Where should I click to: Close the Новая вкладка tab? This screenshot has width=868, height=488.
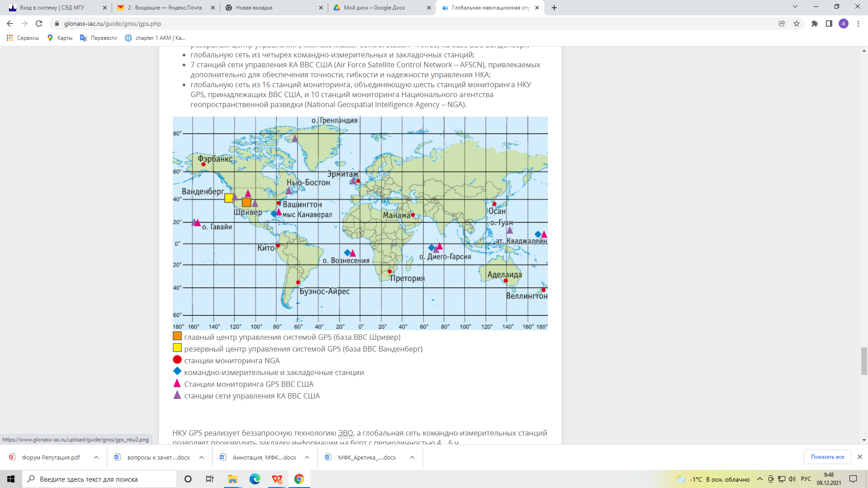point(321,8)
